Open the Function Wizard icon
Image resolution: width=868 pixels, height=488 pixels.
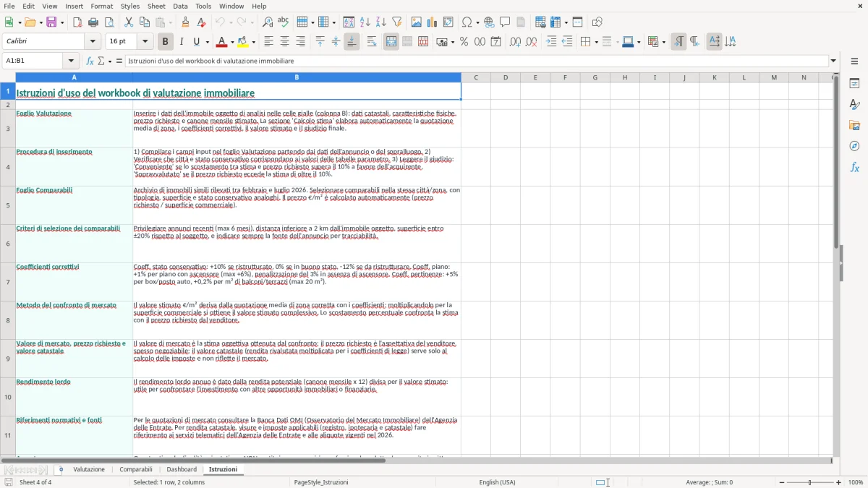click(x=90, y=61)
